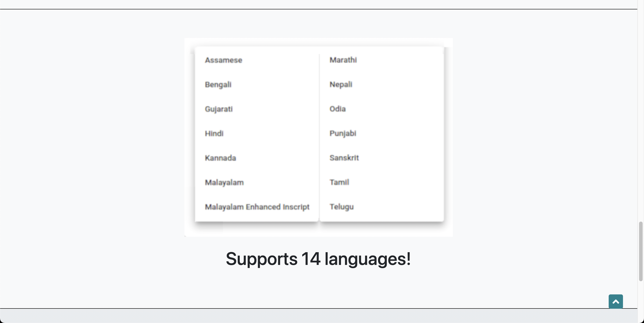
Task: Select the Tamil language entry
Action: 339,182
